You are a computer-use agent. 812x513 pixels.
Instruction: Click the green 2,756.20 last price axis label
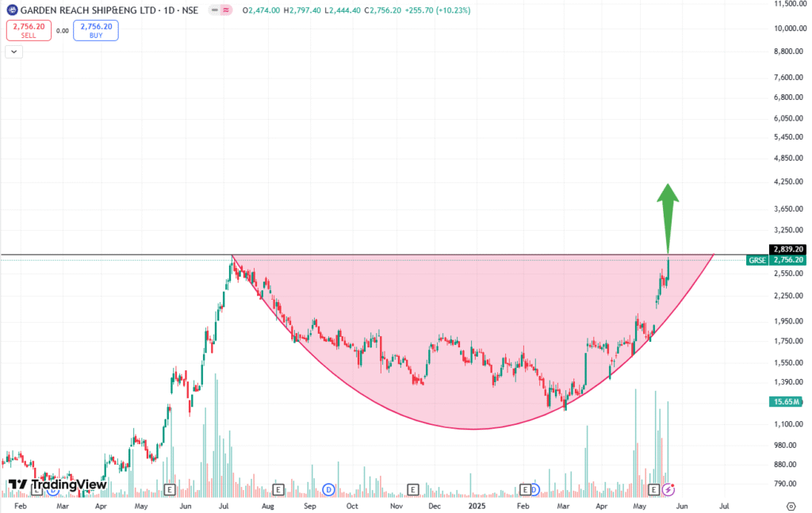pyautogui.click(x=787, y=260)
